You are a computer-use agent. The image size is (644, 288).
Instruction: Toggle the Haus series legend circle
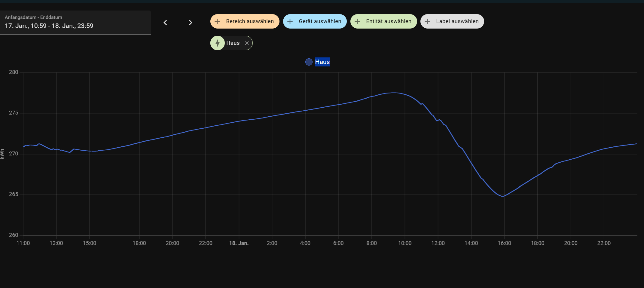pos(309,62)
